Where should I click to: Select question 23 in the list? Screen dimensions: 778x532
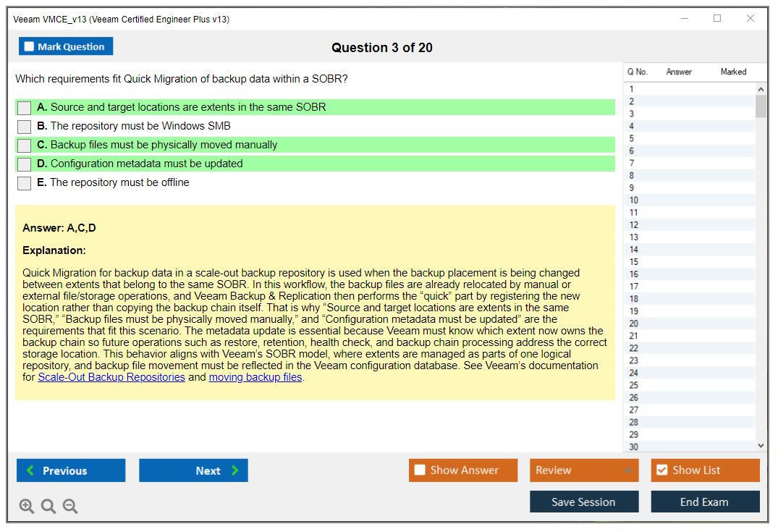click(x=690, y=360)
